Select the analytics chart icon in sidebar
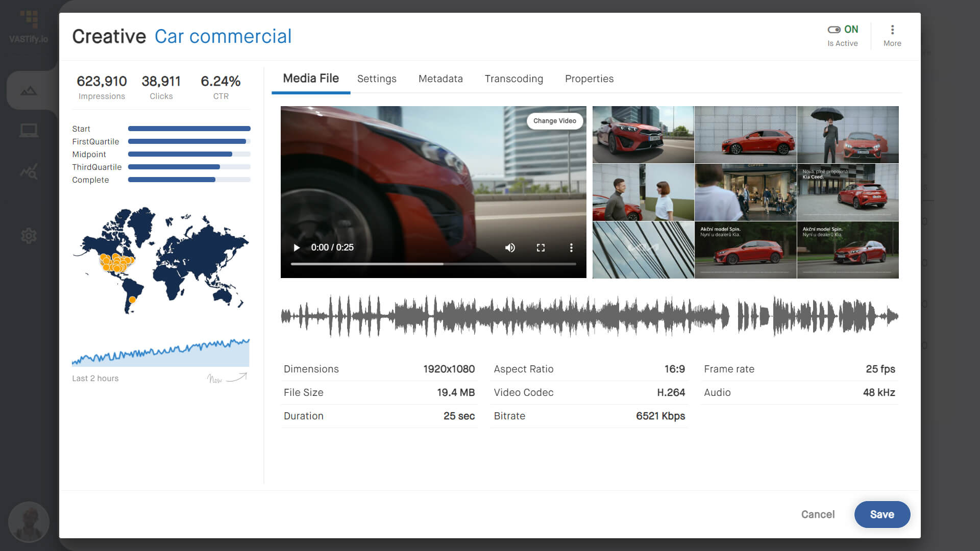 (29, 90)
